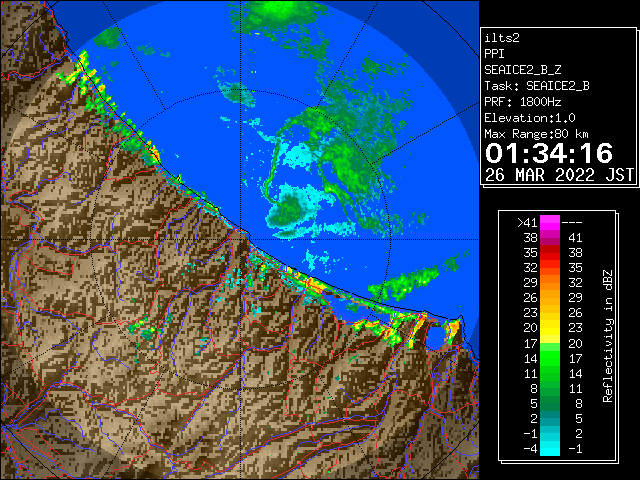The height and width of the screenshot is (480, 640).
Task: Click the yellow 20 dBZ legend band
Action: [x=550, y=328]
